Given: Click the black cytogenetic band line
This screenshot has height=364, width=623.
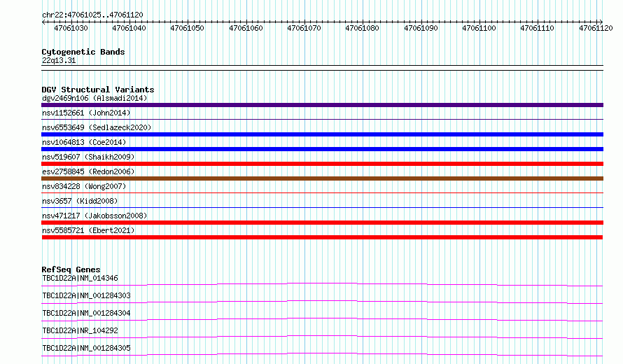Looking at the screenshot, I should click(x=322, y=68).
